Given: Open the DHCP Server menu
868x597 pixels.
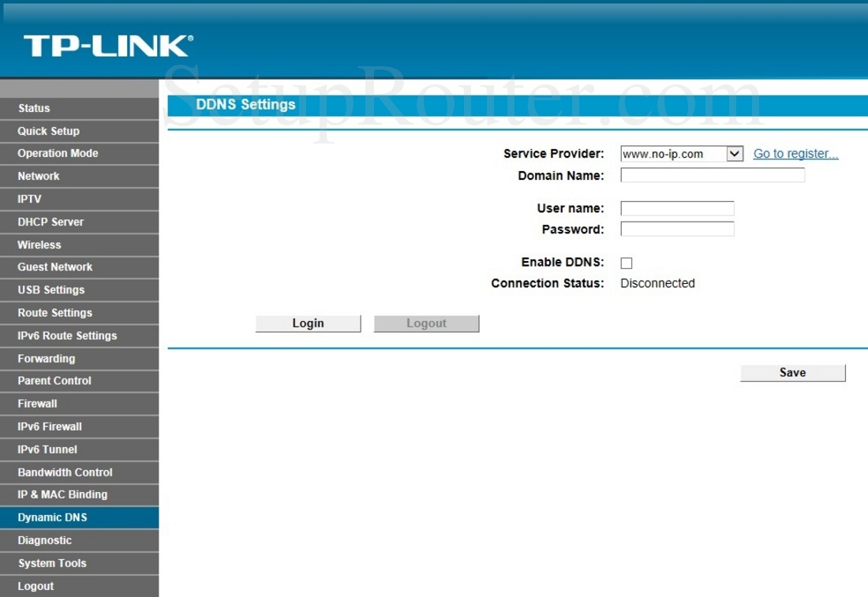Looking at the screenshot, I should 51,222.
